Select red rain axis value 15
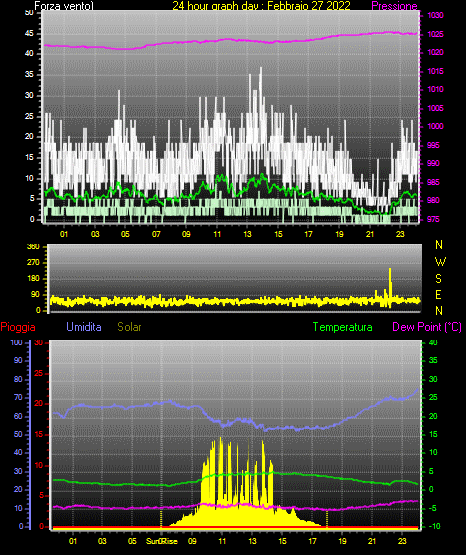The width and height of the screenshot is (466, 555). point(39,434)
